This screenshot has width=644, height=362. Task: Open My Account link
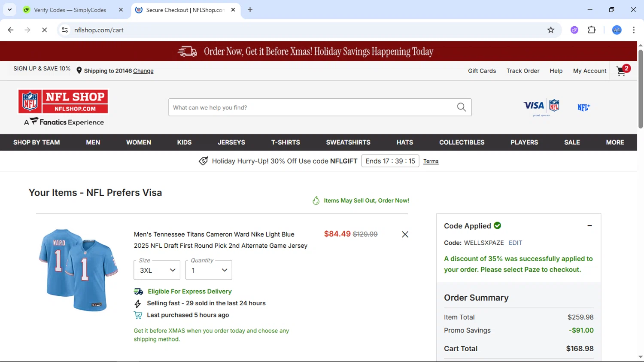(x=589, y=71)
